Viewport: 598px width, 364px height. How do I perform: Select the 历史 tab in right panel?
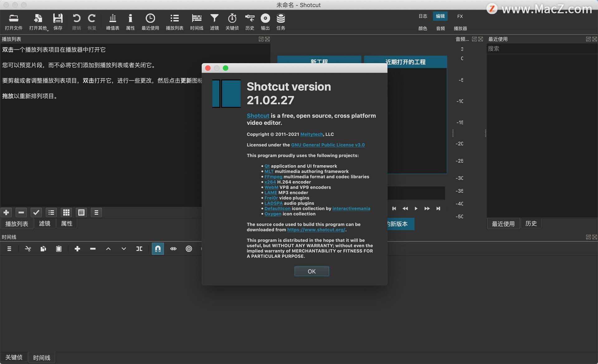(531, 224)
